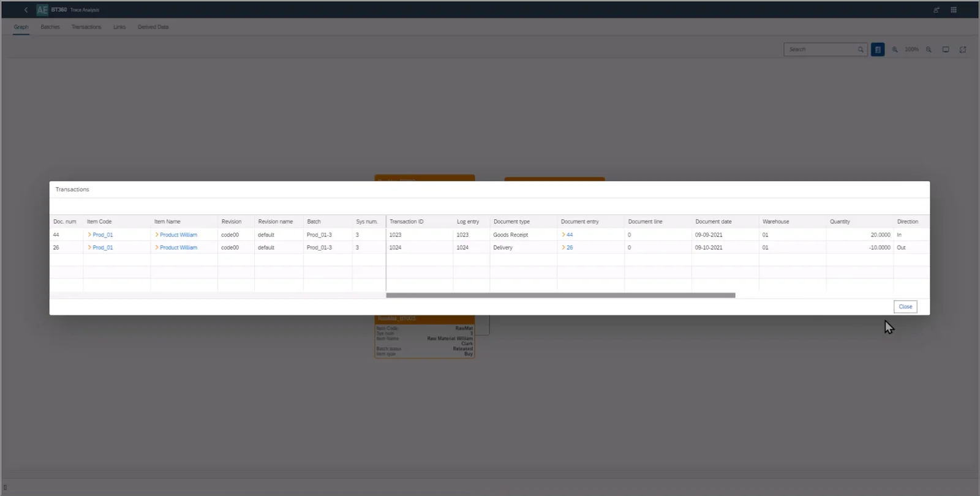This screenshot has width=980, height=496.
Task: Select the 20.0000 quantity cell
Action: 860,235
